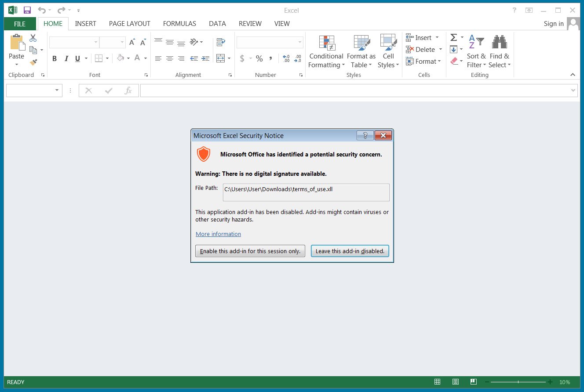Switch to the FORMULAS tab
The image size is (584, 392).
tap(179, 24)
